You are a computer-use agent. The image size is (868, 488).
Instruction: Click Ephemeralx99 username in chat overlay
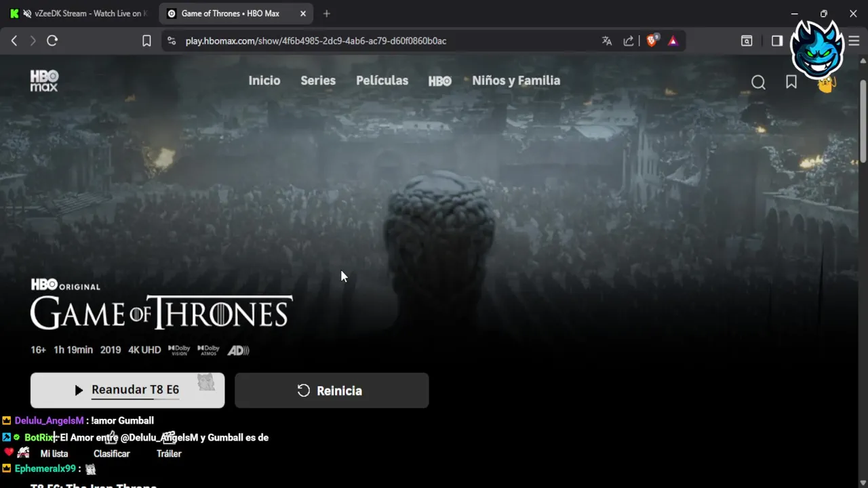[x=45, y=469]
